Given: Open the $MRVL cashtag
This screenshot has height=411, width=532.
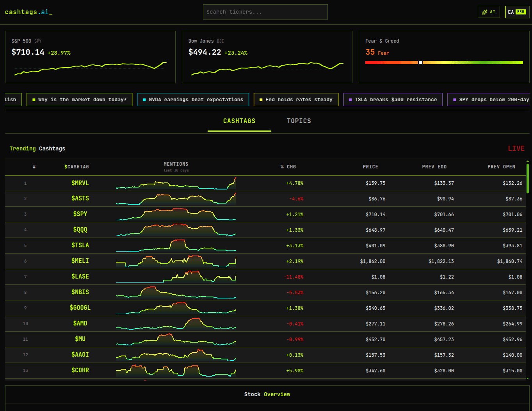Looking at the screenshot, I should [80, 183].
